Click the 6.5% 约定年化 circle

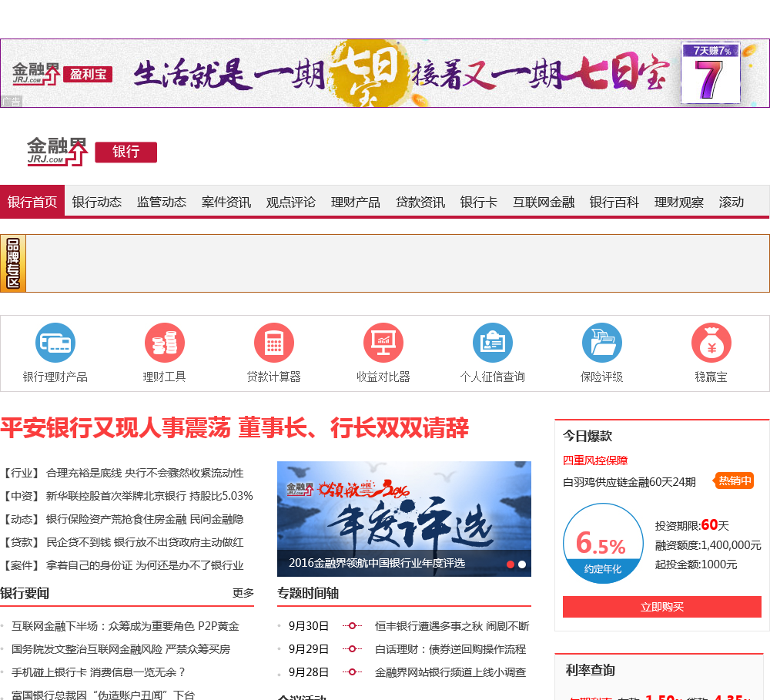pyautogui.click(x=603, y=544)
